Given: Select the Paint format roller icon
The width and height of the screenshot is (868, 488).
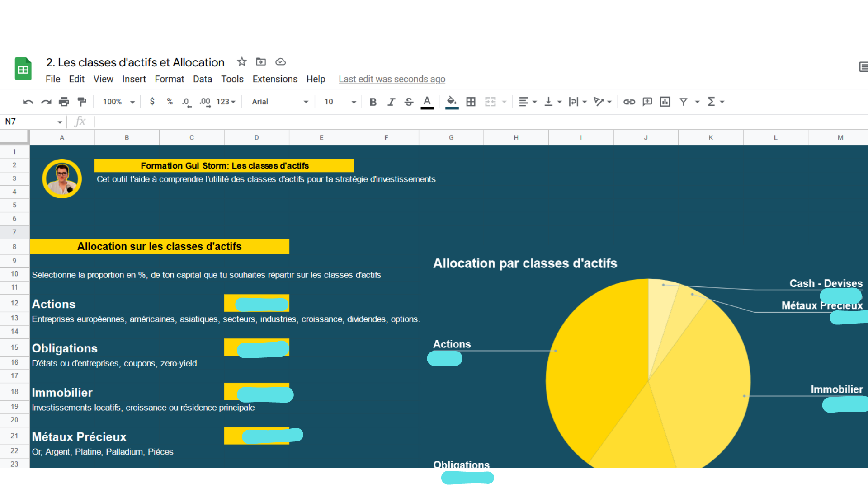Looking at the screenshot, I should [82, 102].
